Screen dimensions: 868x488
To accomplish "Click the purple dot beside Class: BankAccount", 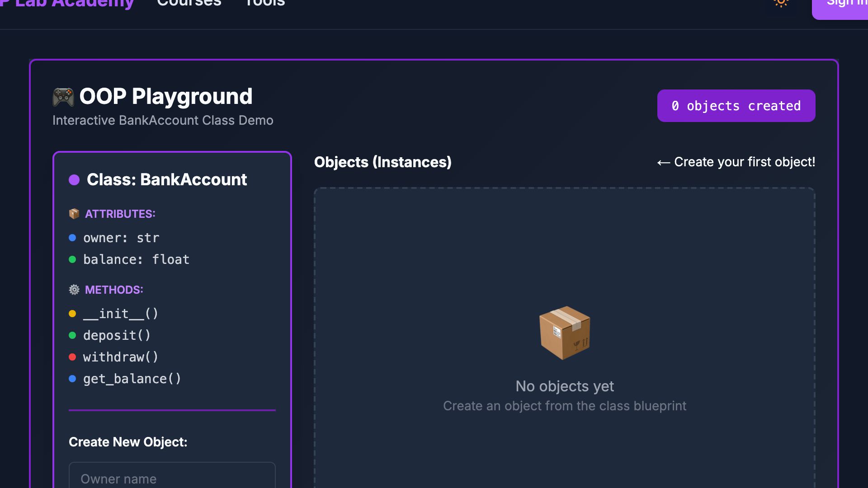I will click(x=74, y=180).
